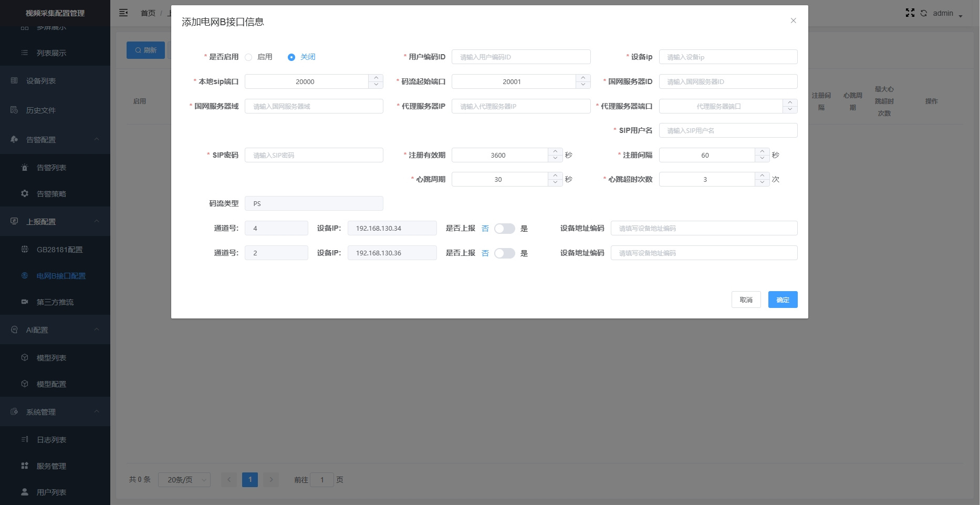
Task: Click the 前往 page number input
Action: pos(322,479)
